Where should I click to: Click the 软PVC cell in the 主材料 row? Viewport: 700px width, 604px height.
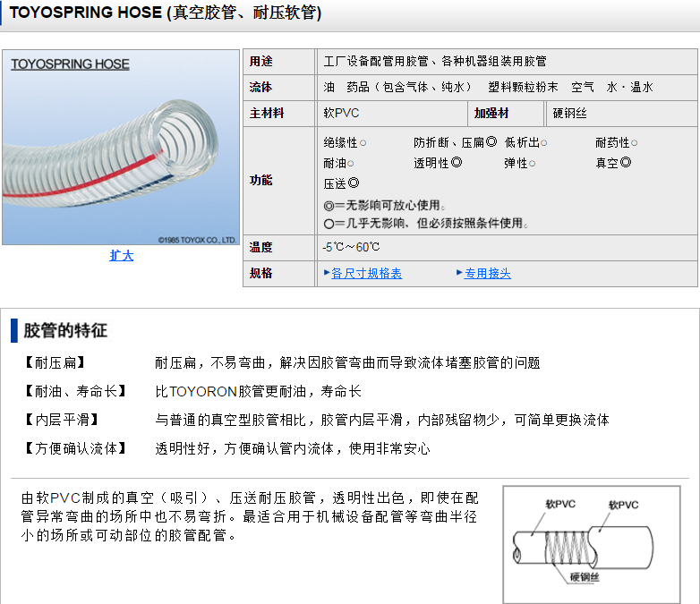pyautogui.click(x=341, y=113)
